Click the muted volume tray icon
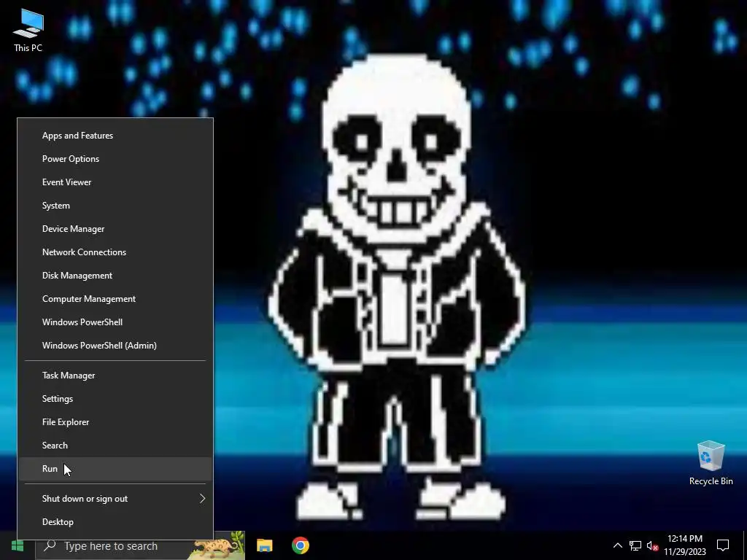The height and width of the screenshot is (560, 747). click(653, 545)
